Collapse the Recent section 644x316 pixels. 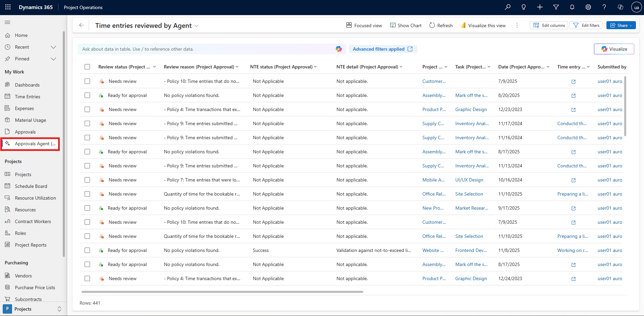[x=53, y=47]
